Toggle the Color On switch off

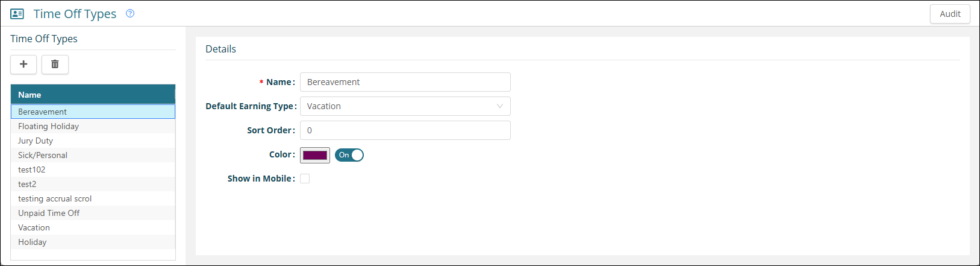[x=349, y=155]
